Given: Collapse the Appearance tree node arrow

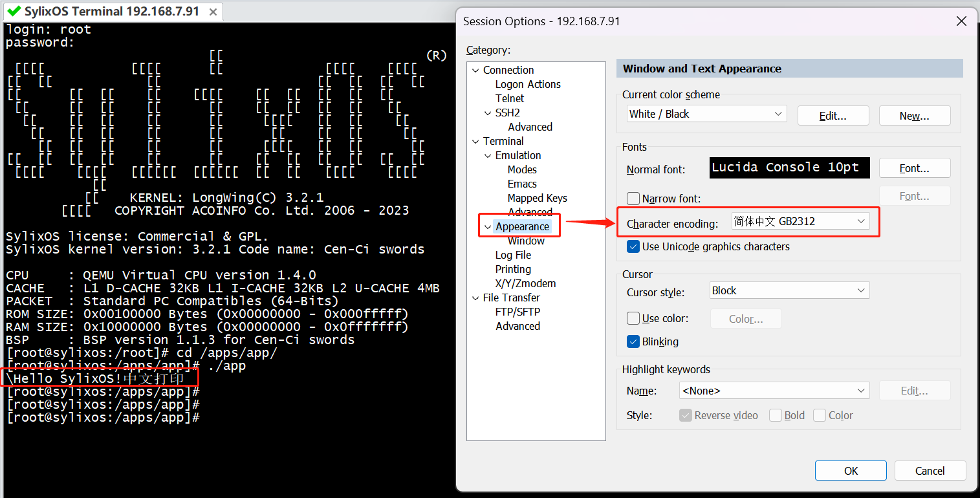Looking at the screenshot, I should pyautogui.click(x=488, y=226).
